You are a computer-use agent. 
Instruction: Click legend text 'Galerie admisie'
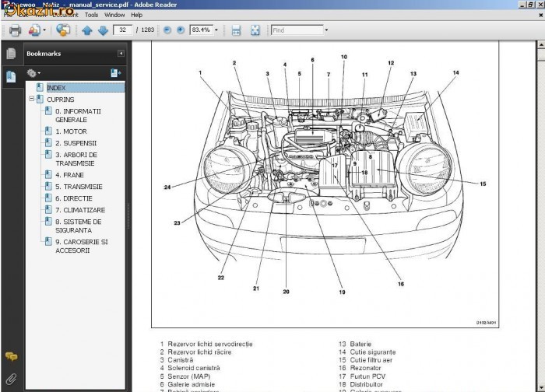coord(192,384)
